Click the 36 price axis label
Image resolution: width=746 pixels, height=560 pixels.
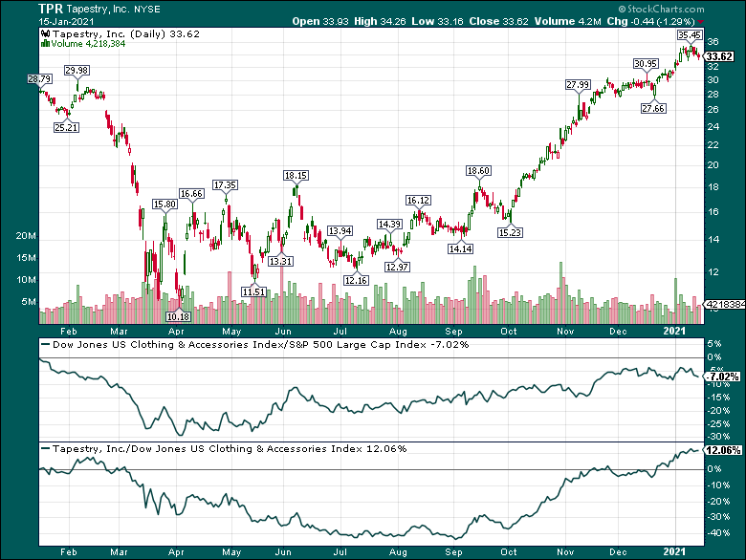pyautogui.click(x=713, y=42)
